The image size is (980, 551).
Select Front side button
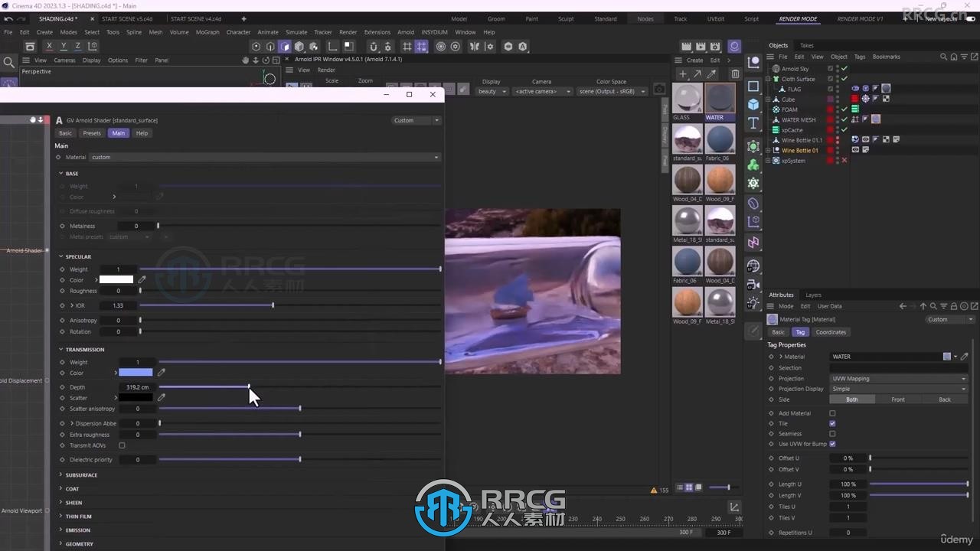pyautogui.click(x=898, y=399)
